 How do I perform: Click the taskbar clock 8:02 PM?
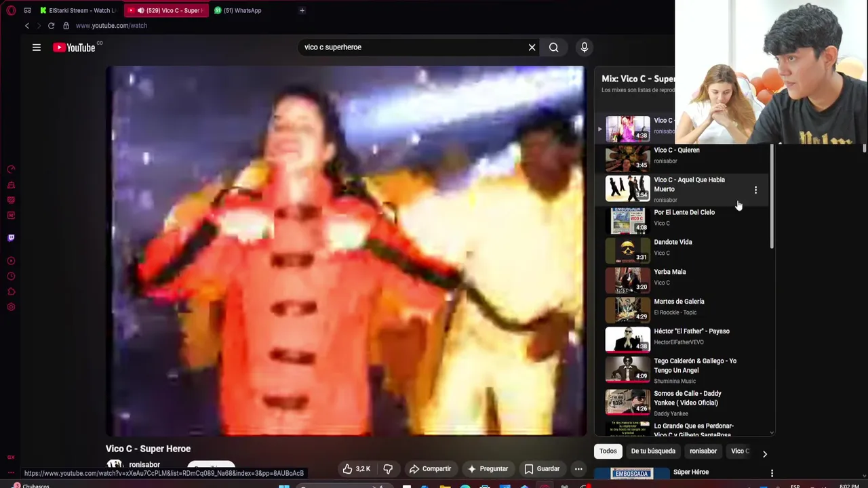[849, 485]
